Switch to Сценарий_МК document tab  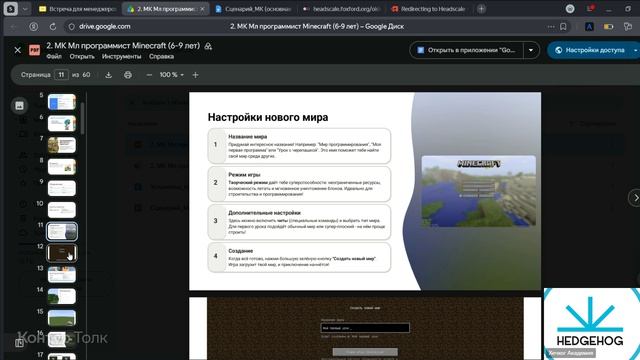tap(253, 9)
